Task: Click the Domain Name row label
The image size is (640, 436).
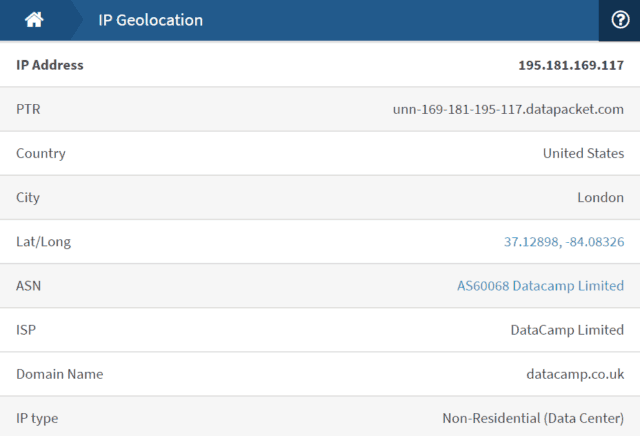Action: [x=60, y=374]
